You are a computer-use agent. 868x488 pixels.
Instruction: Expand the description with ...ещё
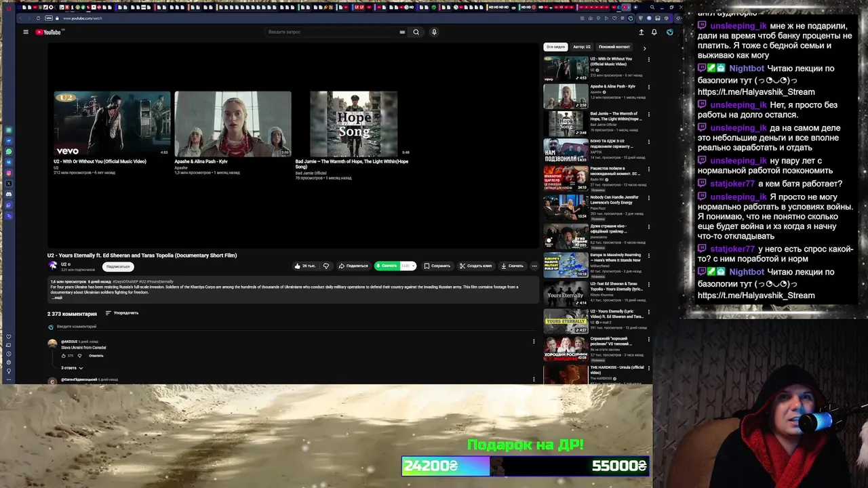pos(57,298)
